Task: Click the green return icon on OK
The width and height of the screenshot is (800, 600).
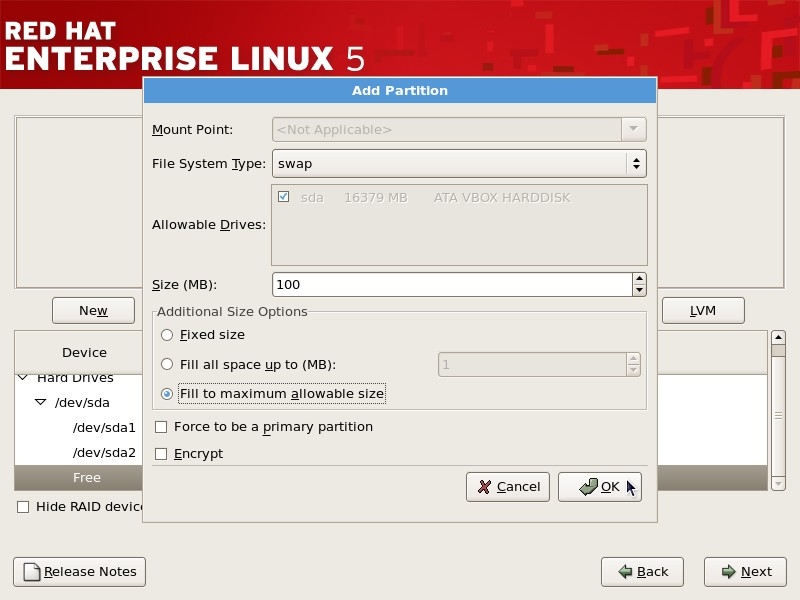Action: coord(588,487)
